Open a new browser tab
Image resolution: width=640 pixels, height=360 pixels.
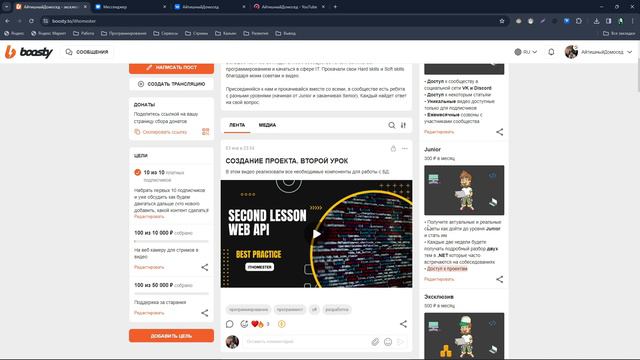336,7
